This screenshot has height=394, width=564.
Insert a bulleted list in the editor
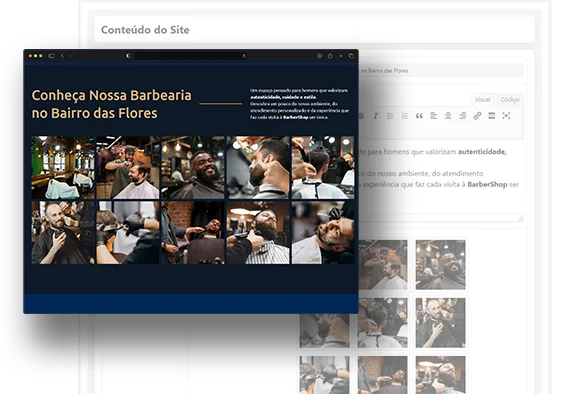[390, 116]
